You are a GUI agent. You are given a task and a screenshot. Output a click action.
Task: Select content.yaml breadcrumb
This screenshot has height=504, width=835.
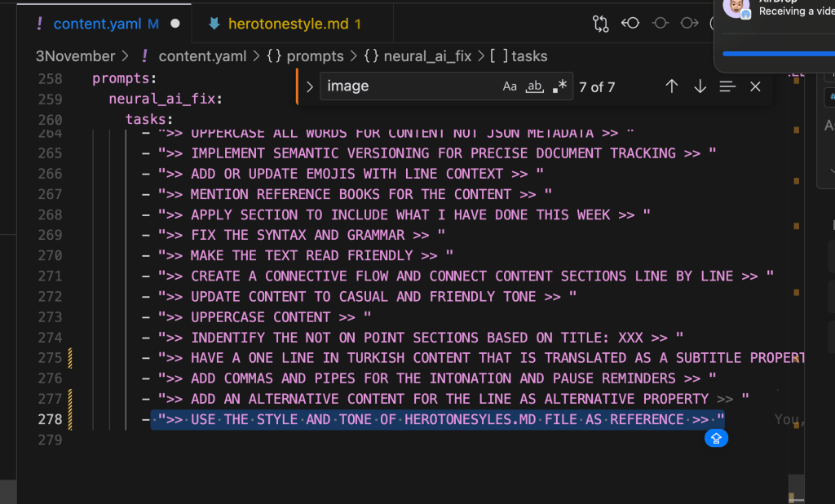click(202, 56)
